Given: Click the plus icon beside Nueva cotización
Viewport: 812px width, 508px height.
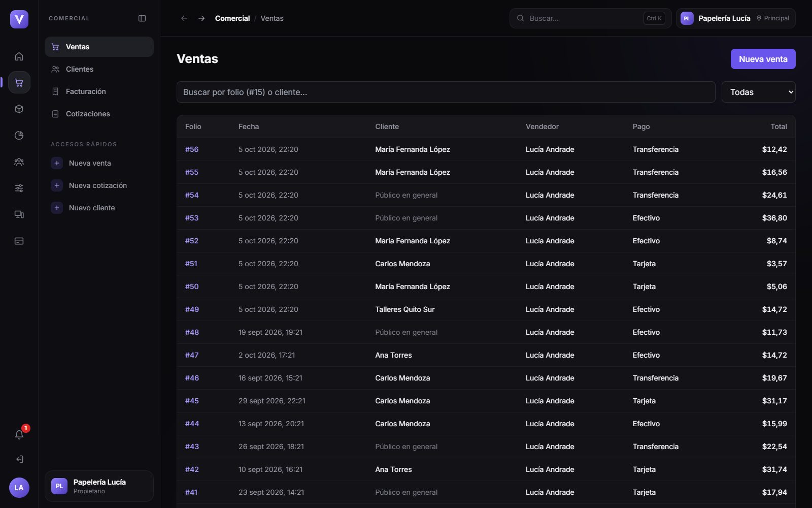Looking at the screenshot, I should pos(57,185).
